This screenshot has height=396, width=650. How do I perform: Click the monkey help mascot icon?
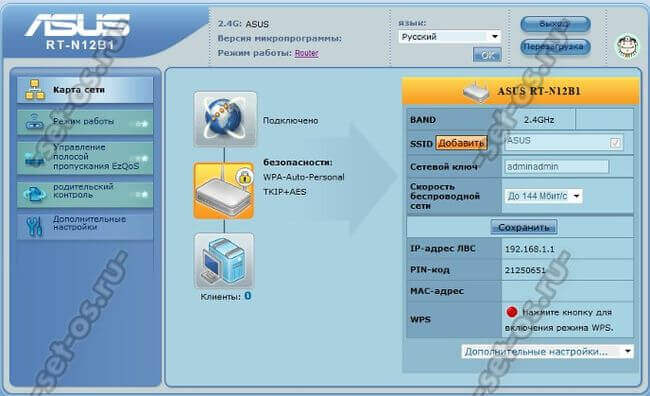(x=627, y=46)
